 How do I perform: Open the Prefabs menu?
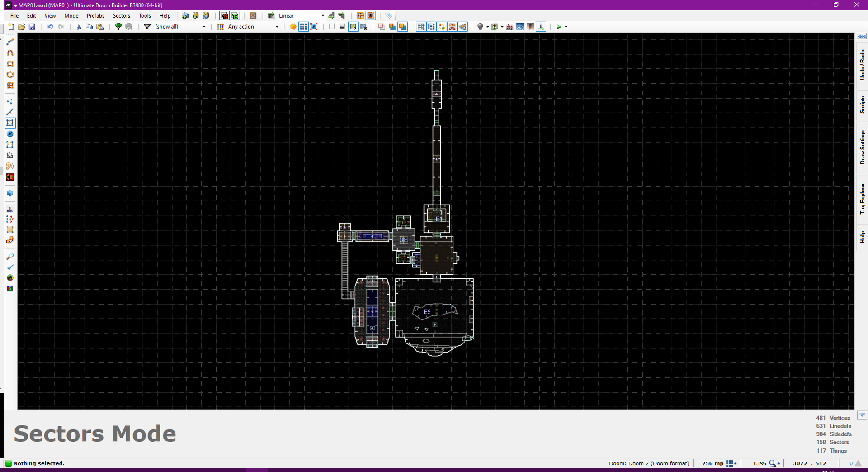pos(95,16)
